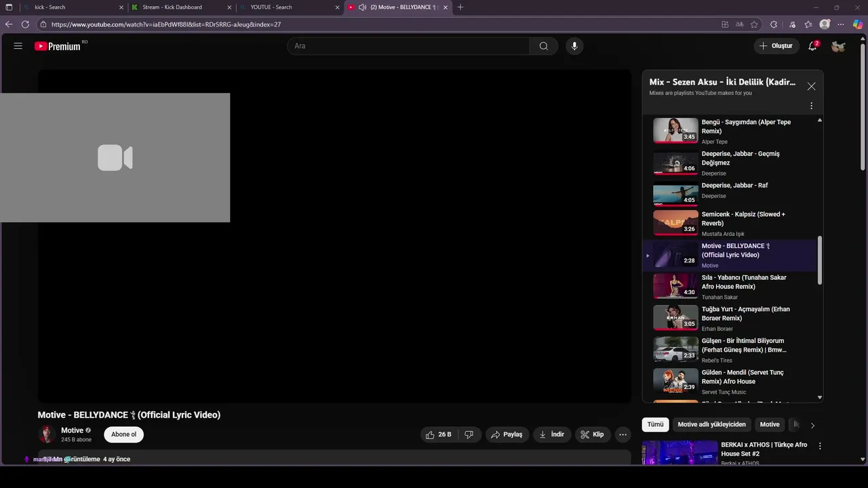Click the Abone ol subscribe button
This screenshot has width=868, height=488.
click(x=123, y=434)
